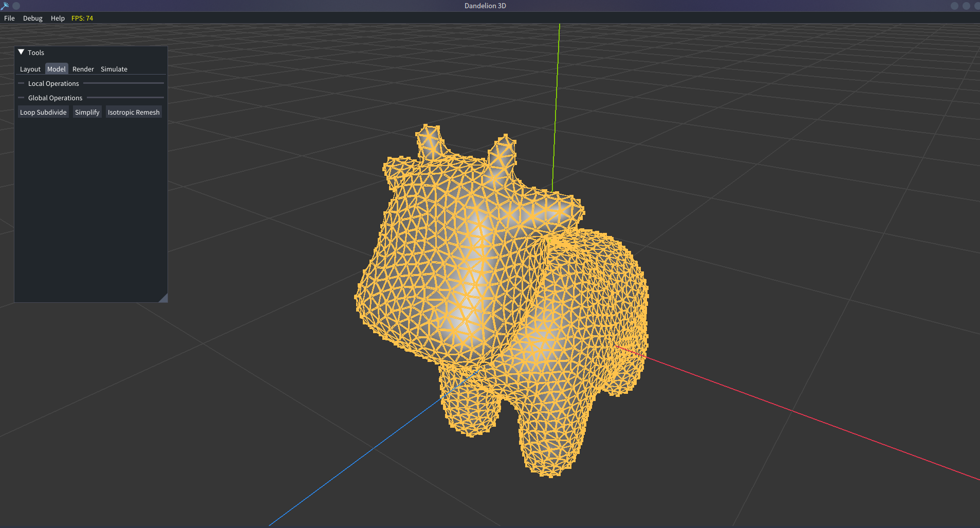Open the Debug menu
980x528 pixels.
tap(33, 18)
